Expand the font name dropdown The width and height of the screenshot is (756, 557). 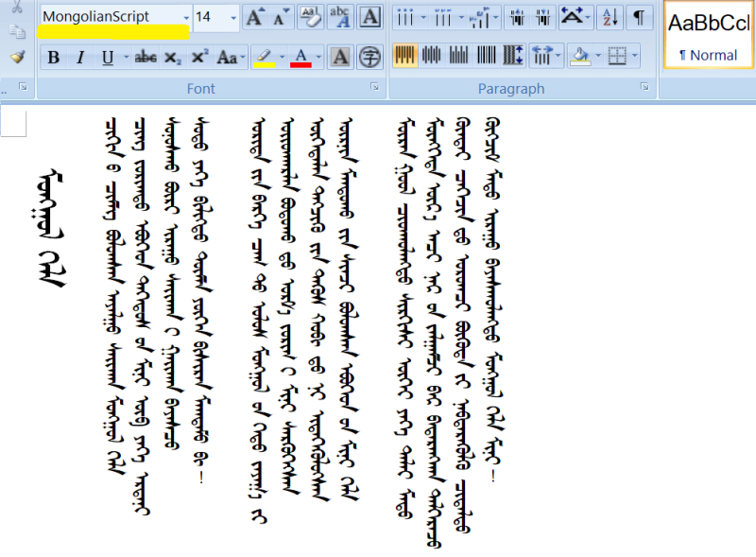[185, 16]
